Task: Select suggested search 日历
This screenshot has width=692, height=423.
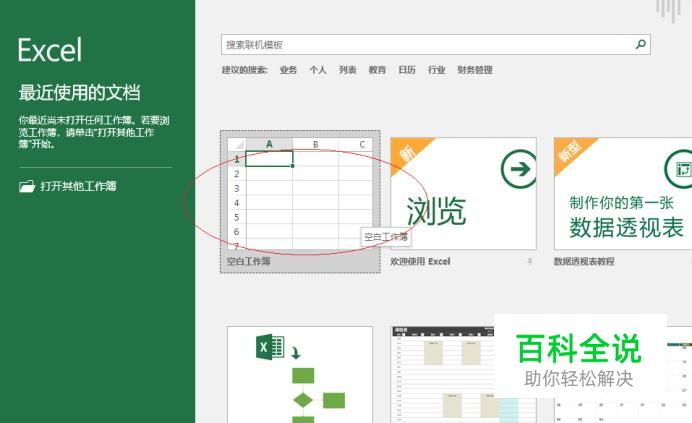Action: (406, 70)
